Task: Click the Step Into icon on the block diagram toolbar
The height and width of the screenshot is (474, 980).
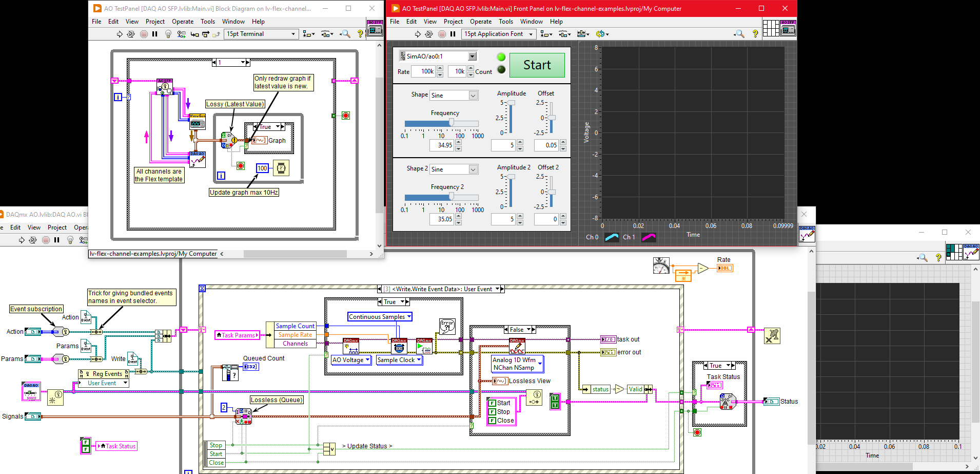Action: [x=193, y=34]
